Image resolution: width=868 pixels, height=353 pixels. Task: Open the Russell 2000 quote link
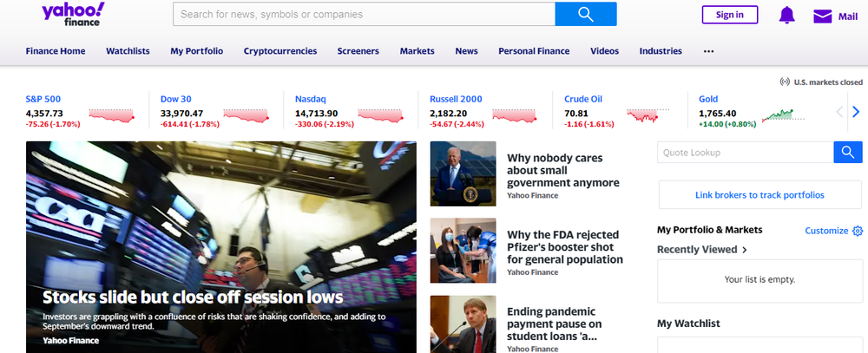pyautogui.click(x=457, y=99)
